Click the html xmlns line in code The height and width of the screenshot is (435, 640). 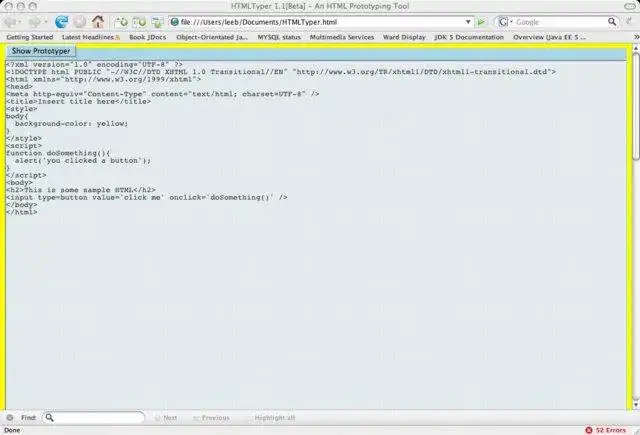(x=103, y=79)
